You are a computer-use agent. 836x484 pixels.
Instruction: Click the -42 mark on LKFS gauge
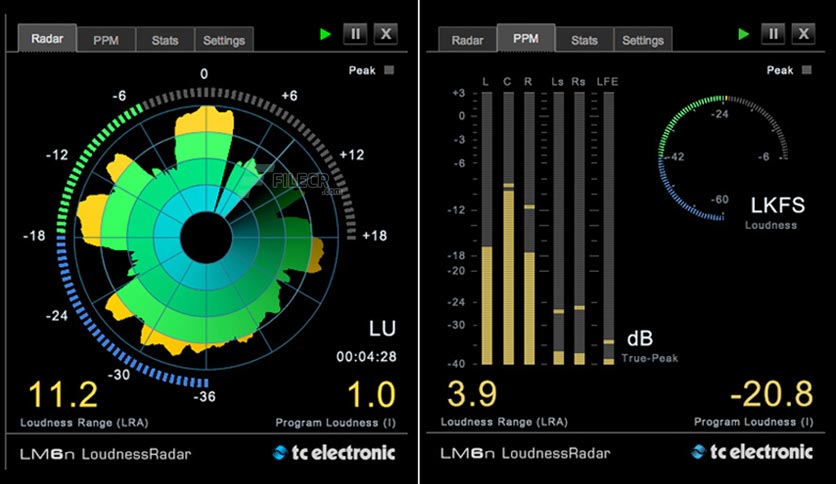677,157
